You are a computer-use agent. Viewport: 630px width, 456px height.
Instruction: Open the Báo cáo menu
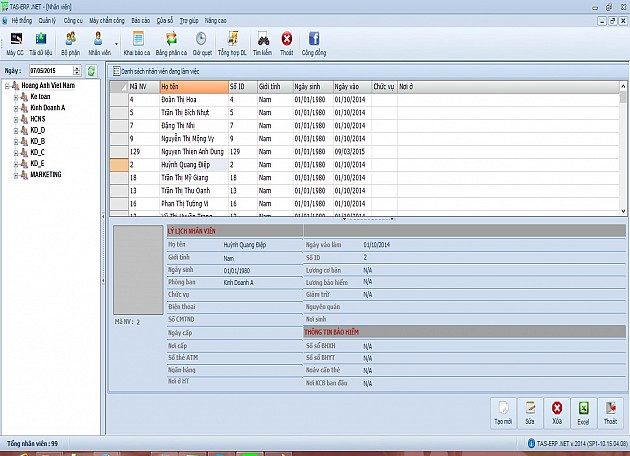pyautogui.click(x=140, y=20)
